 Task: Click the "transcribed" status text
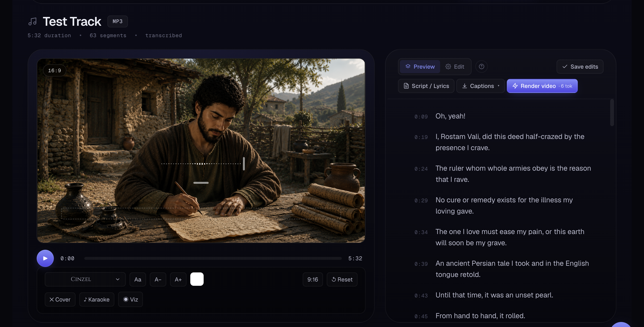tap(163, 36)
